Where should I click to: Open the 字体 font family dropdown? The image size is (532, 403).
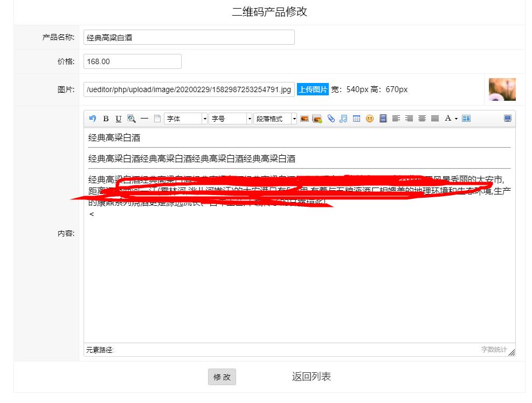(185, 119)
